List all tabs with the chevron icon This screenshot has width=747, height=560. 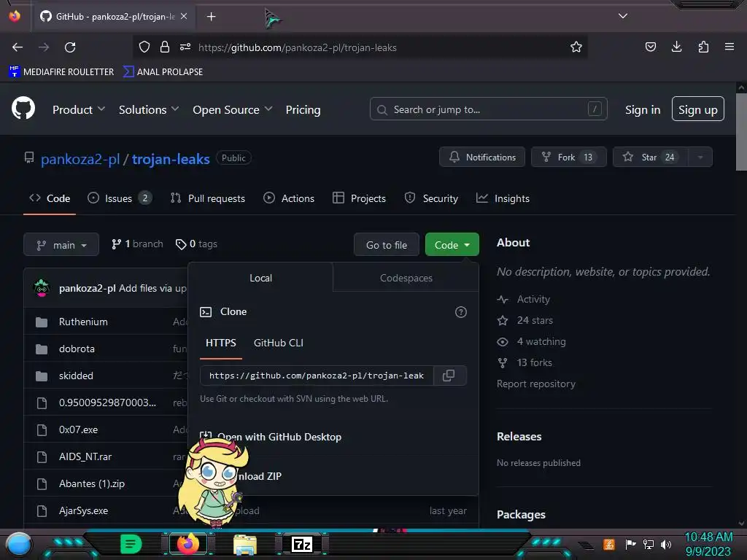click(623, 16)
